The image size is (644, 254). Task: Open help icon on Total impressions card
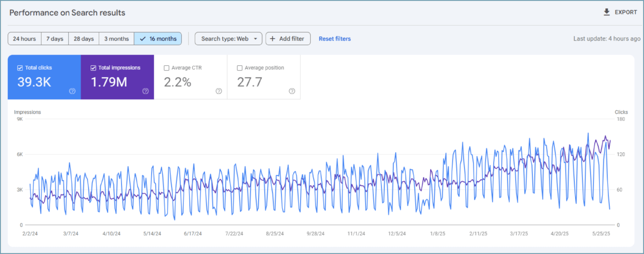pos(145,91)
